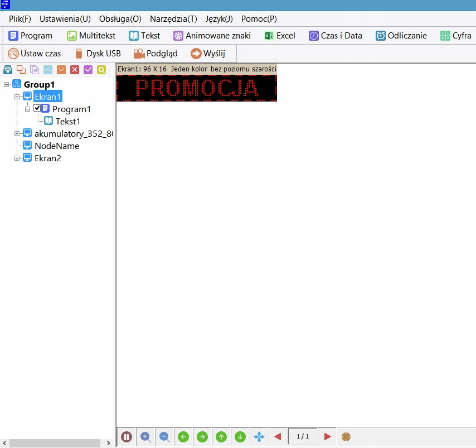Move preview left with green arrow

coord(183,437)
